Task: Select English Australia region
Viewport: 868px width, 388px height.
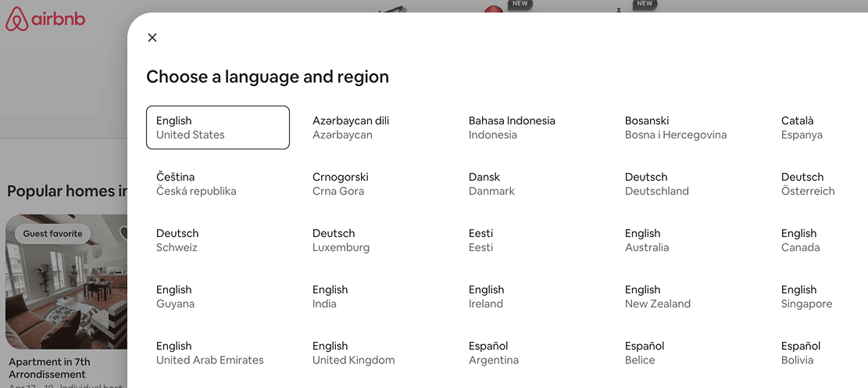Action: point(647,240)
